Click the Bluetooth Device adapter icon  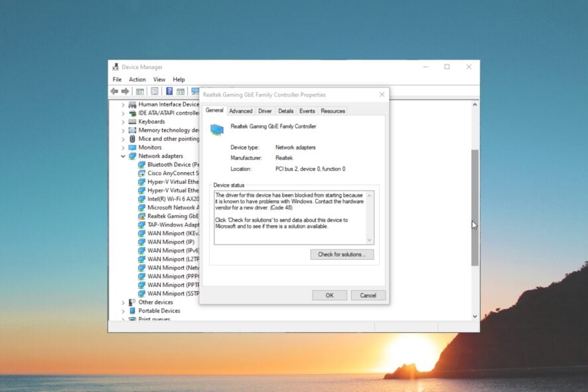pyautogui.click(x=141, y=165)
